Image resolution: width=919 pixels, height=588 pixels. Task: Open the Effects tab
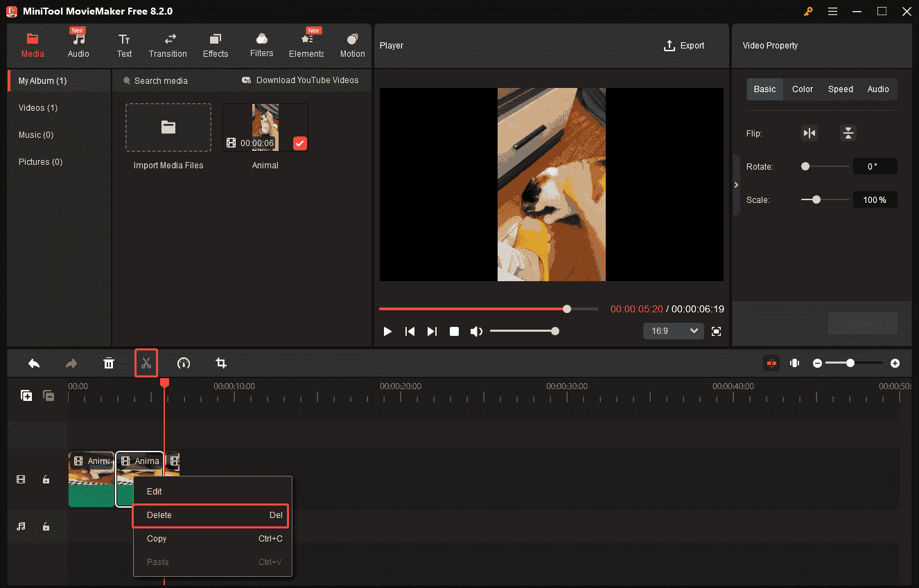coord(216,46)
